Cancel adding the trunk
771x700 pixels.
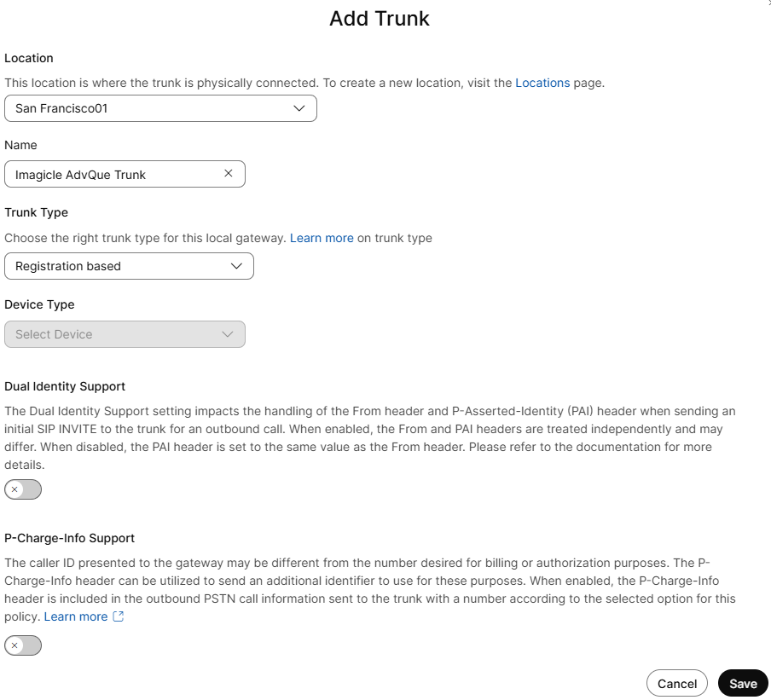coord(677,683)
